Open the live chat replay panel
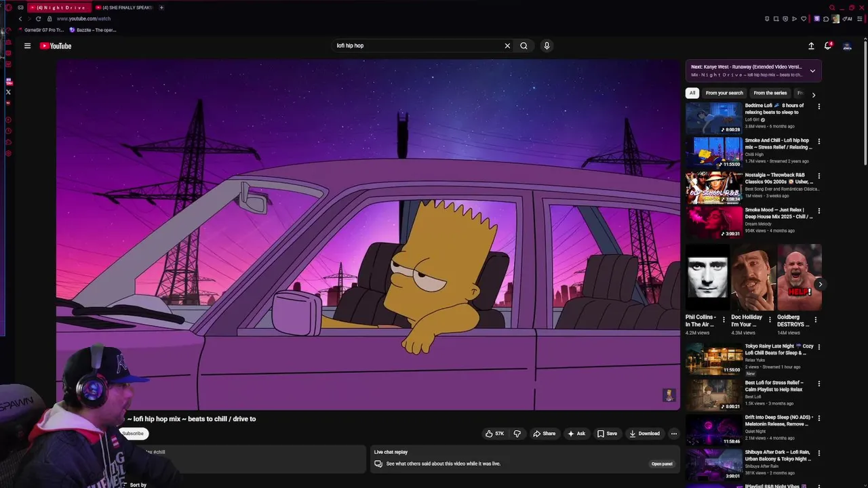 click(662, 464)
